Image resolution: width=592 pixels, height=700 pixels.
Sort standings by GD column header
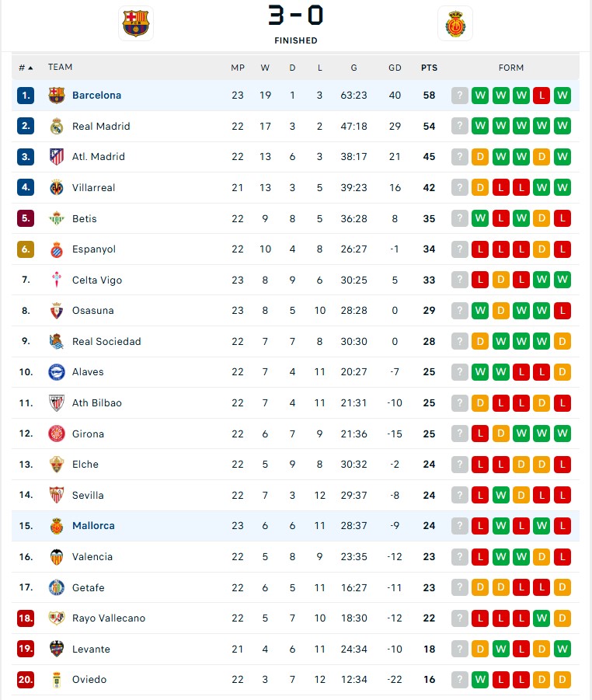point(395,68)
